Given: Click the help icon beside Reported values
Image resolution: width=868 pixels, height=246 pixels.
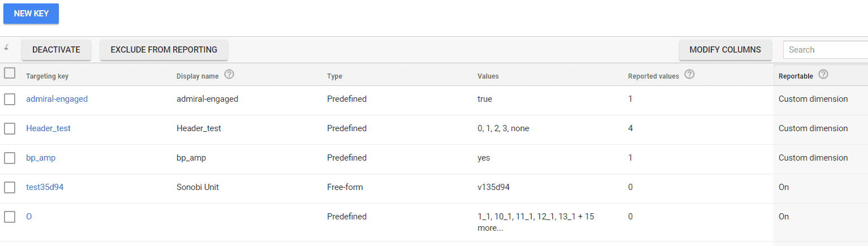Looking at the screenshot, I should click(690, 75).
